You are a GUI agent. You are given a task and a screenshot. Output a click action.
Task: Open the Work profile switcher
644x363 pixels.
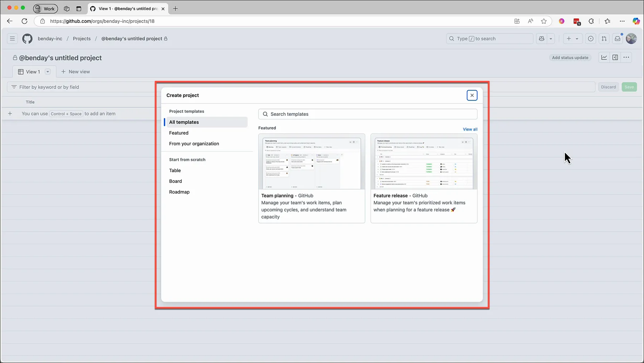[x=45, y=9]
